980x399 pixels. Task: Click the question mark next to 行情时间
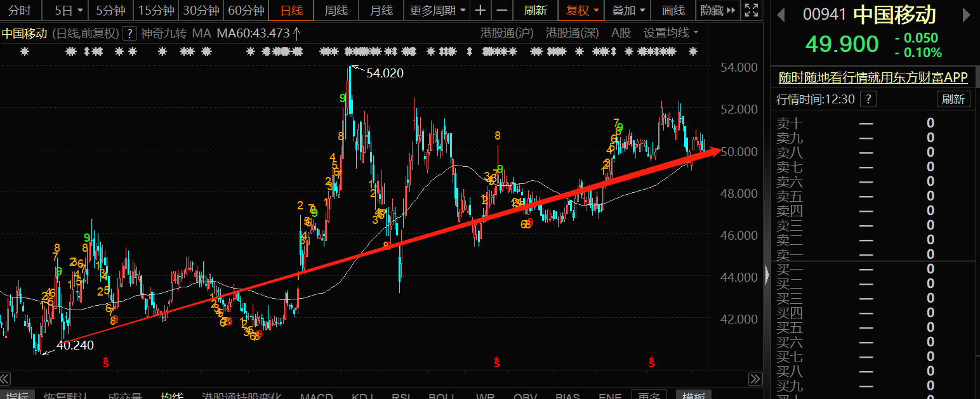pyautogui.click(x=868, y=99)
